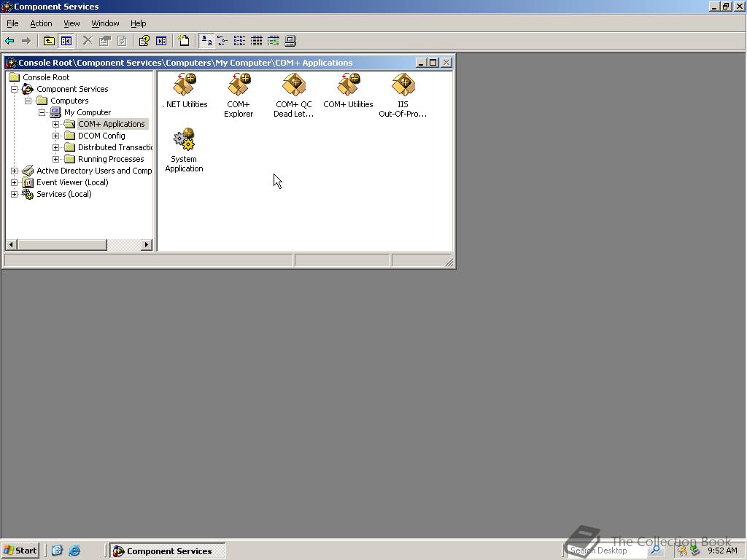Switch to List view icon
747x560 pixels.
tap(239, 41)
